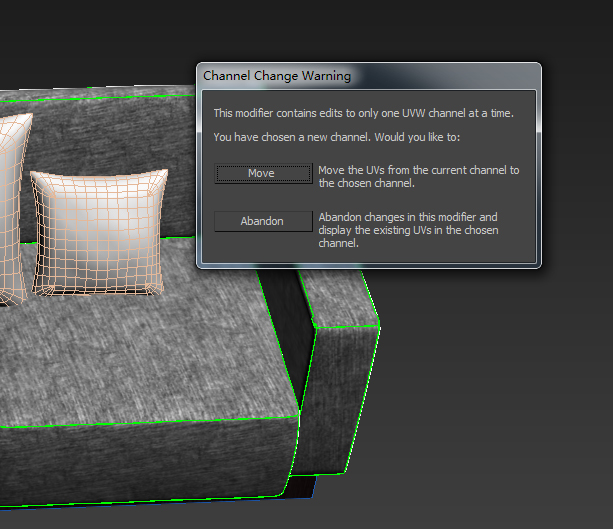The width and height of the screenshot is (613, 529).
Task: Click the text 'You have chosen a new channel'
Action: pos(292,137)
